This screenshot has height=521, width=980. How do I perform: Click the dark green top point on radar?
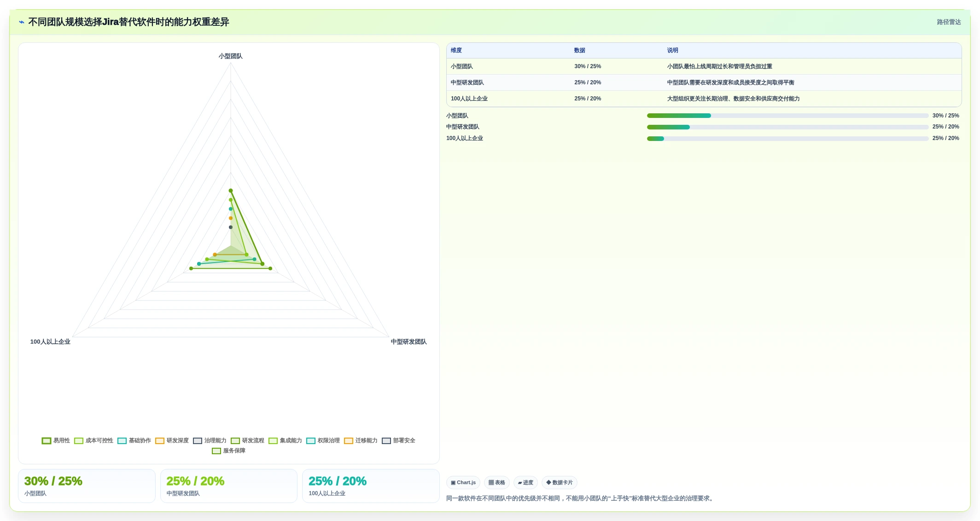coord(231,191)
